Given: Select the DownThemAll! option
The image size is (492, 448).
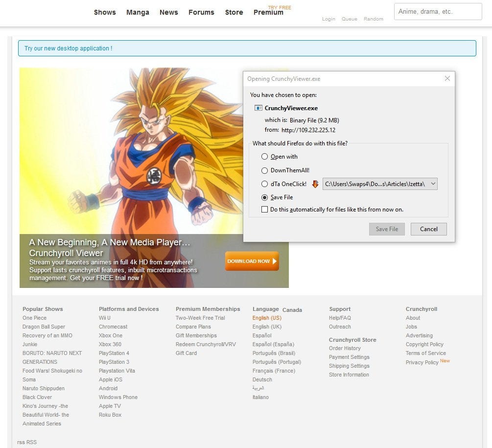Looking at the screenshot, I should pyautogui.click(x=265, y=170).
